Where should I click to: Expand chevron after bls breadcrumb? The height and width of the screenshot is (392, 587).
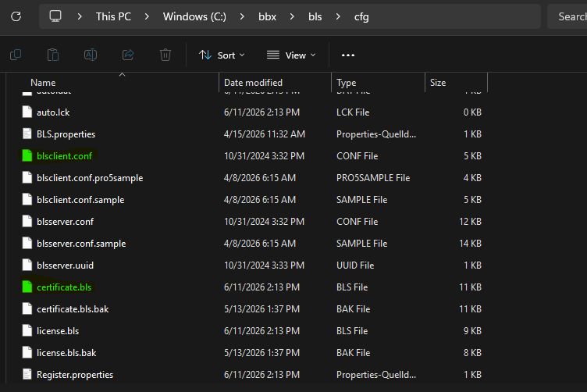338,16
